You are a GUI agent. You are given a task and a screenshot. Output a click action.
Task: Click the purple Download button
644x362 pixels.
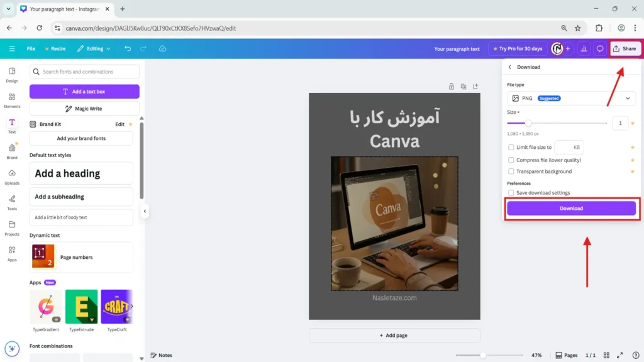pos(571,208)
